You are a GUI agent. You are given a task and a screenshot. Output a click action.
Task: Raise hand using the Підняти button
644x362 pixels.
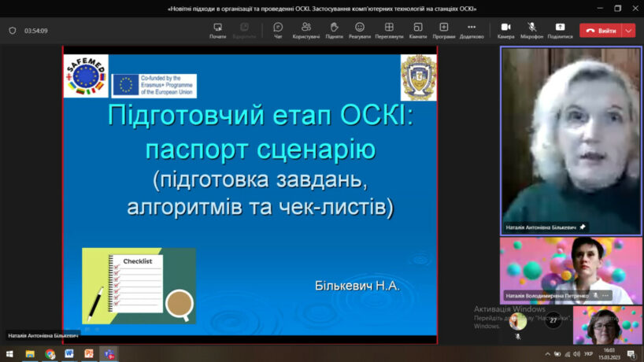point(334,30)
